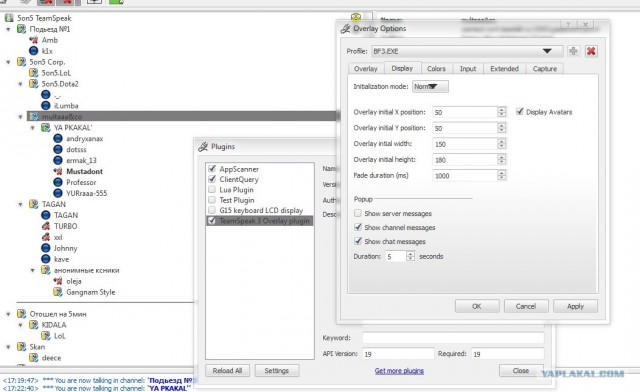Enable Show server messages
Screen dimensions: 640x392
point(358,213)
